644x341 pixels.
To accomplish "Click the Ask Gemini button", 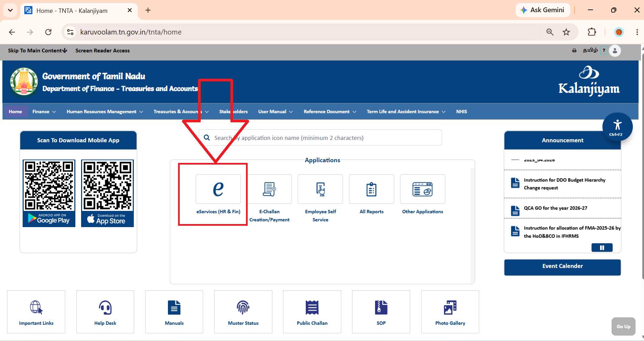I will click(x=543, y=10).
